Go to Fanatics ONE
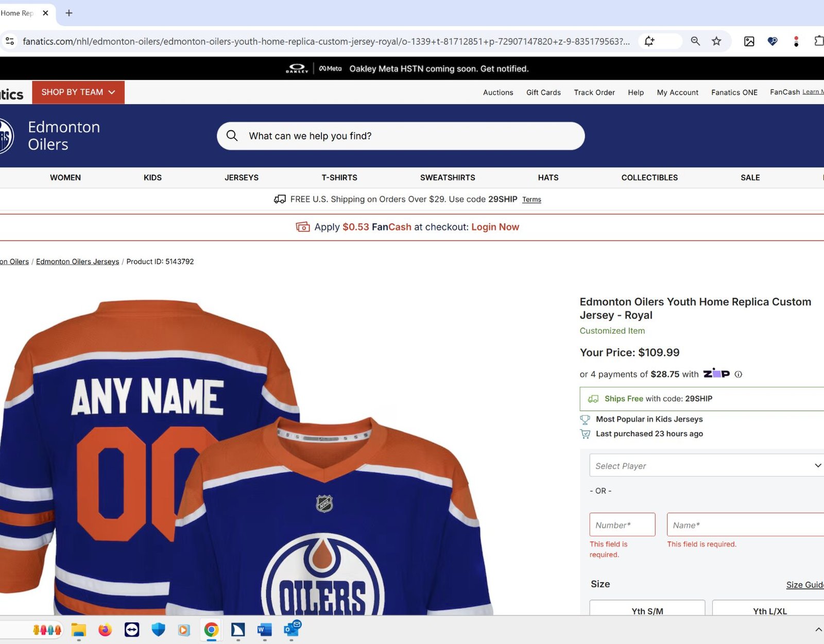The height and width of the screenshot is (644, 824). [734, 92]
